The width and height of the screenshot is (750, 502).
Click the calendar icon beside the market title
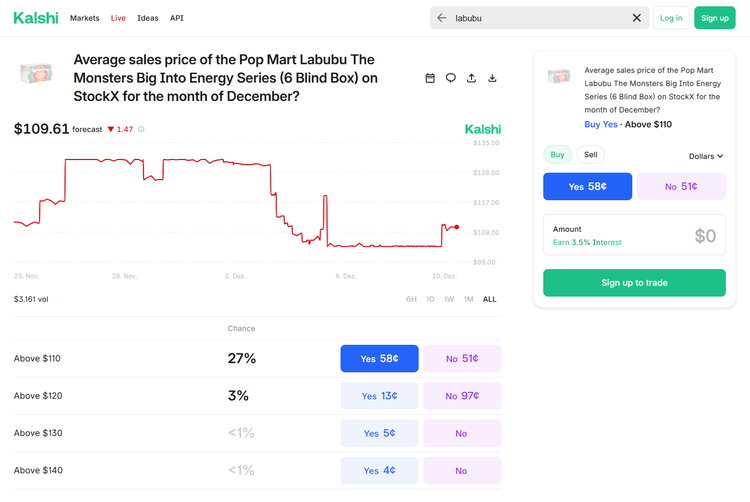[430, 78]
